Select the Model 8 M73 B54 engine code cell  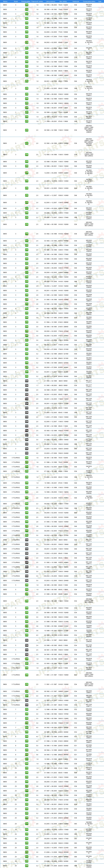pos(89,750)
